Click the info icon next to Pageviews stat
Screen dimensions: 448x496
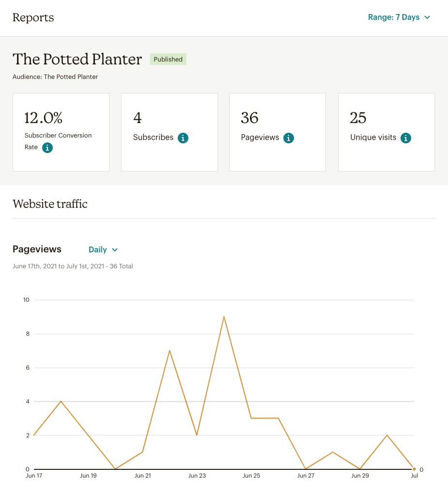(x=289, y=138)
